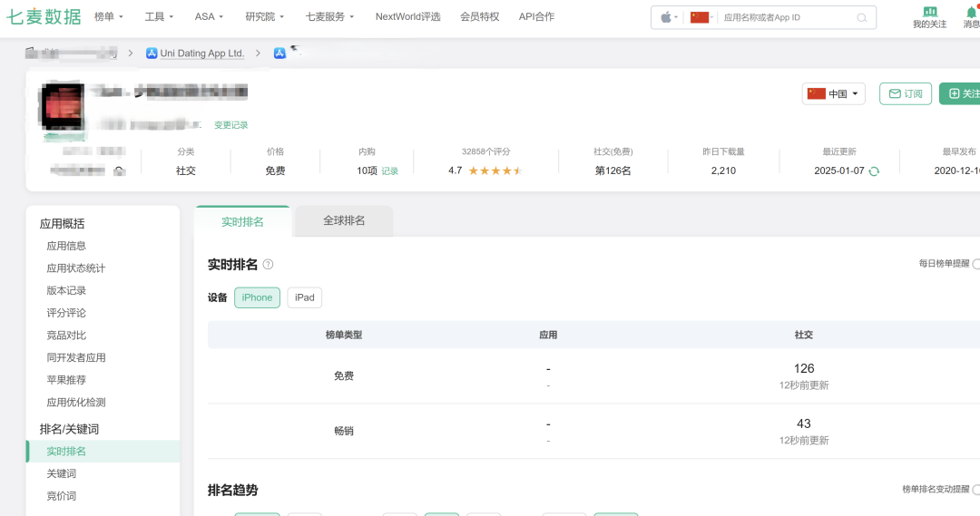Switch to 实时排名 tab

[x=242, y=222]
